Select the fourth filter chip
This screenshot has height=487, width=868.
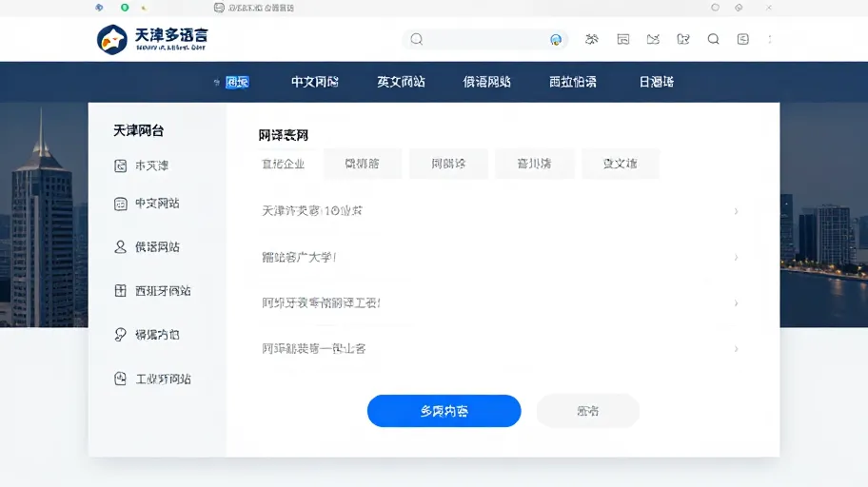point(534,164)
